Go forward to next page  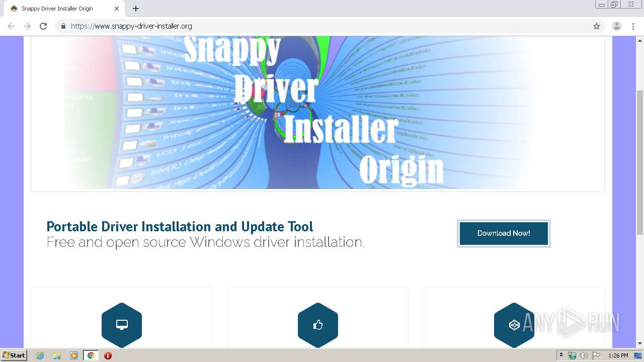click(x=27, y=26)
